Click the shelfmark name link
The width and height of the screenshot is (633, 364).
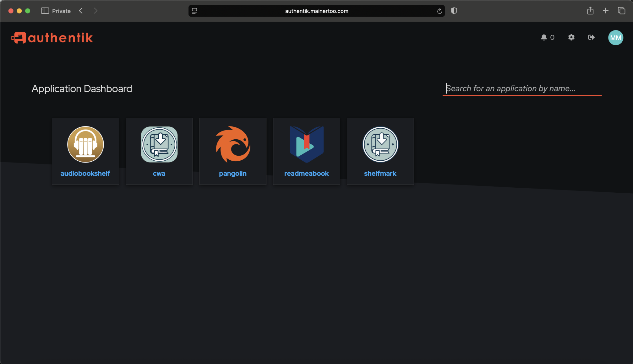pos(380,174)
